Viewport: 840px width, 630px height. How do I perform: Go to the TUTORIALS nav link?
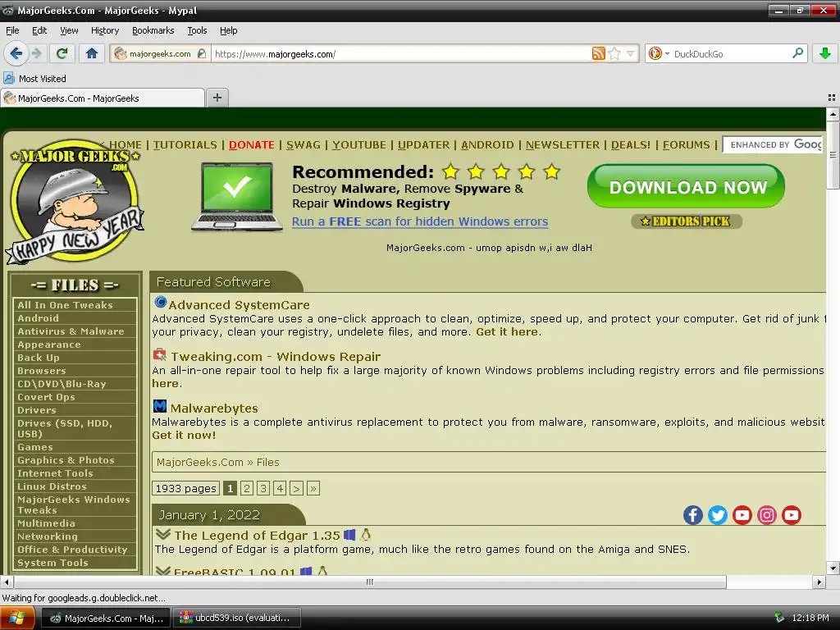click(185, 144)
